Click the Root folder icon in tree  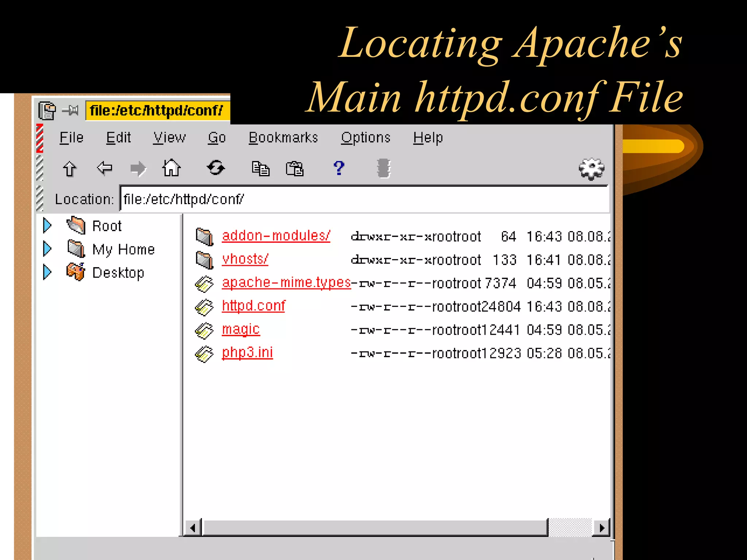tap(76, 225)
